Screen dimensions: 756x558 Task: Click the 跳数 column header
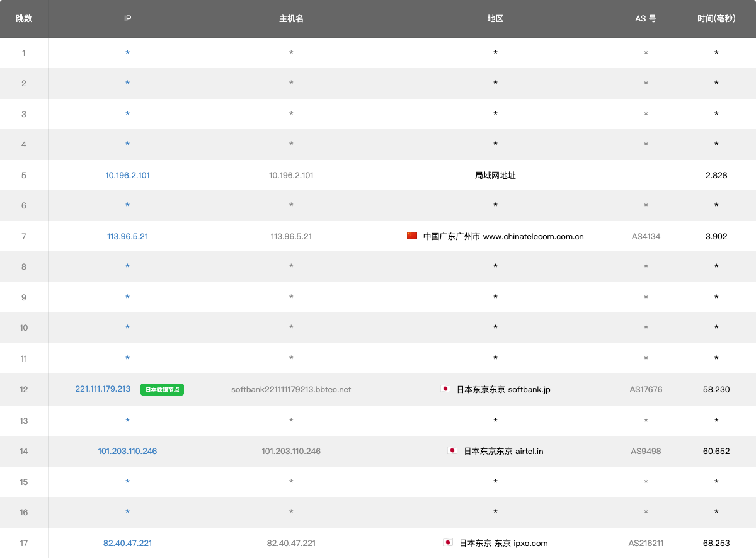click(24, 19)
